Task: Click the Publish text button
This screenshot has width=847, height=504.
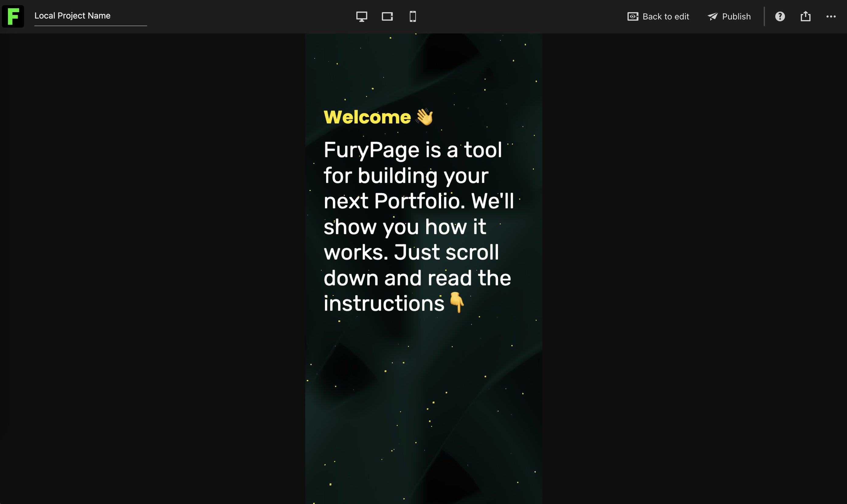Action: point(736,16)
